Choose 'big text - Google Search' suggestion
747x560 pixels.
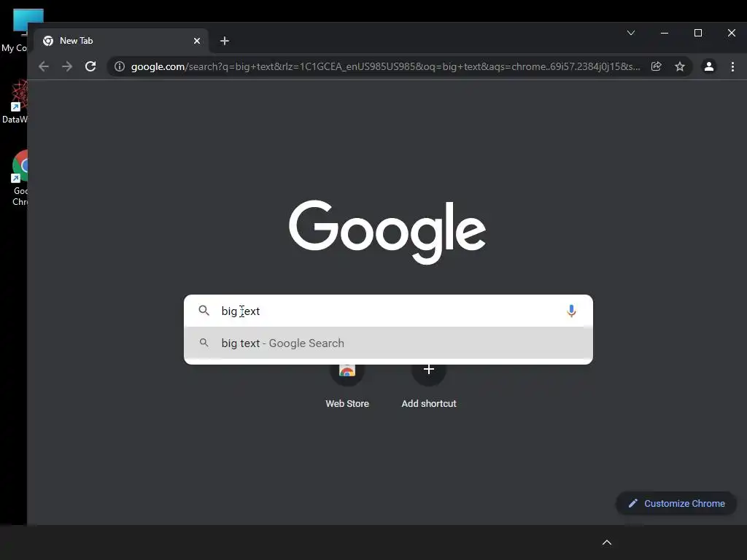pyautogui.click(x=388, y=343)
